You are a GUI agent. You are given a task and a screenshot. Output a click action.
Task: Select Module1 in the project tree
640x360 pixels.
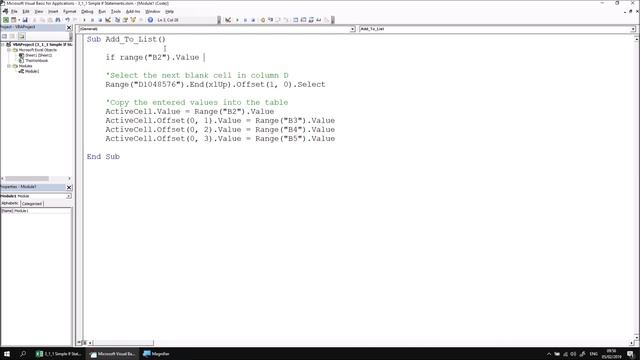point(32,71)
